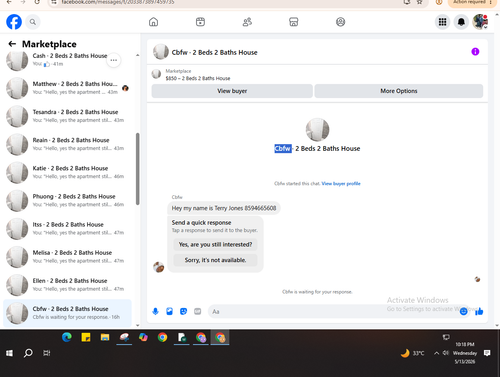Open the Marketplace storefront icon
500x377 pixels.
pyautogui.click(x=294, y=22)
